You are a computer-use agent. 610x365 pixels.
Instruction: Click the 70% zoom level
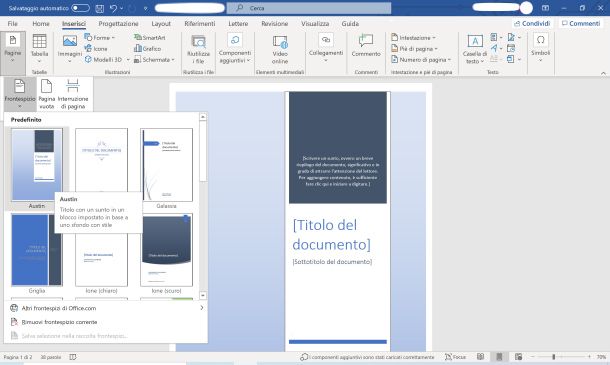pyautogui.click(x=601, y=357)
